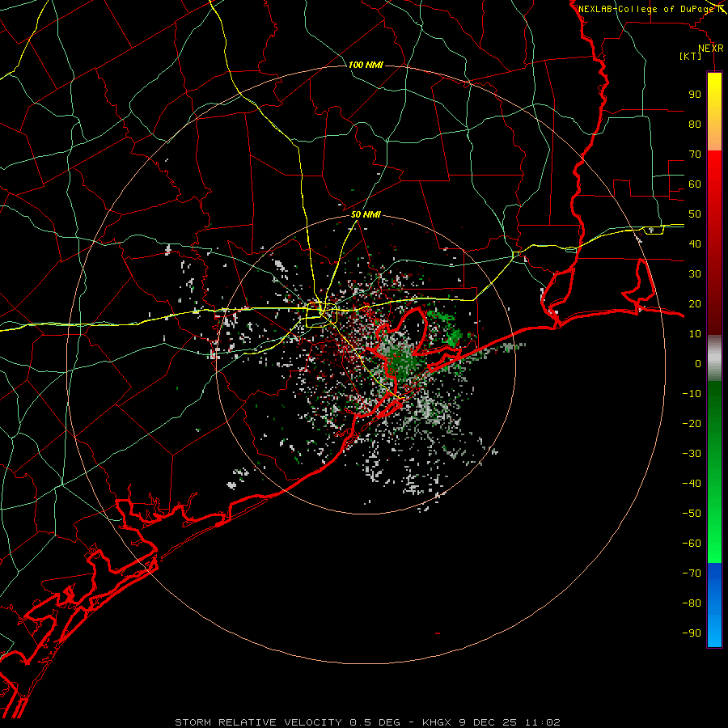This screenshot has width=728, height=728.
Task: Click the 40 value on velocity scale
Action: click(x=695, y=243)
